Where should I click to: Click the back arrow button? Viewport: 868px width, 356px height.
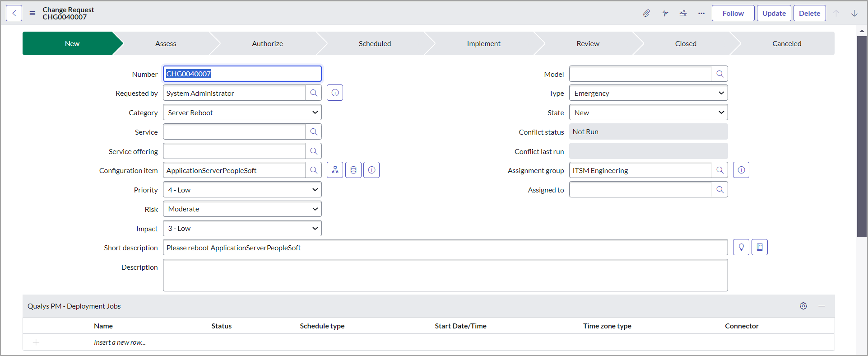pyautogui.click(x=14, y=14)
